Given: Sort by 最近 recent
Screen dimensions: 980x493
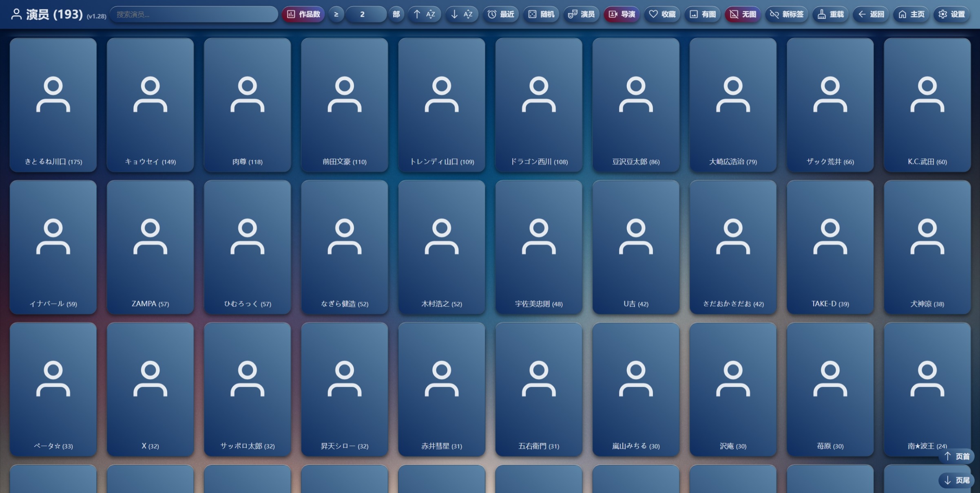Looking at the screenshot, I should 501,14.
